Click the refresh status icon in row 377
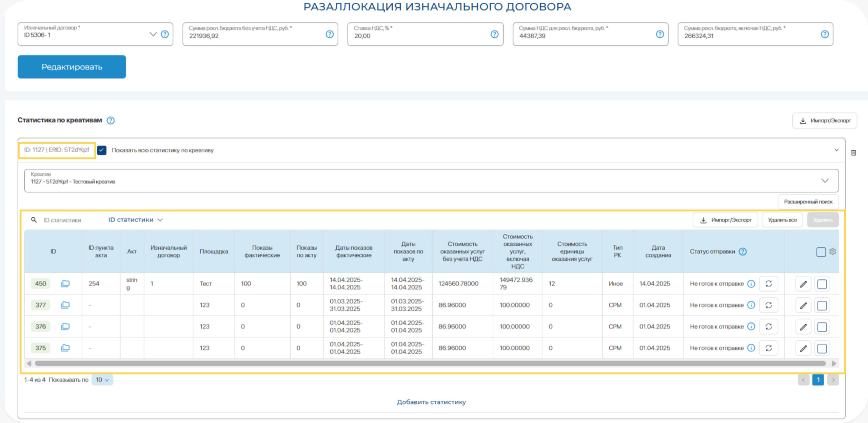This screenshot has width=868, height=423. (768, 305)
